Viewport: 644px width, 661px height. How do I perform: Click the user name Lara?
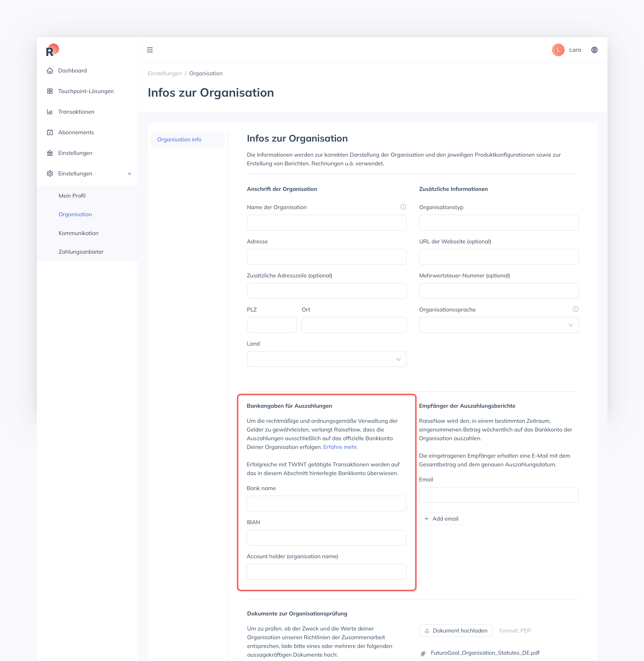point(575,50)
